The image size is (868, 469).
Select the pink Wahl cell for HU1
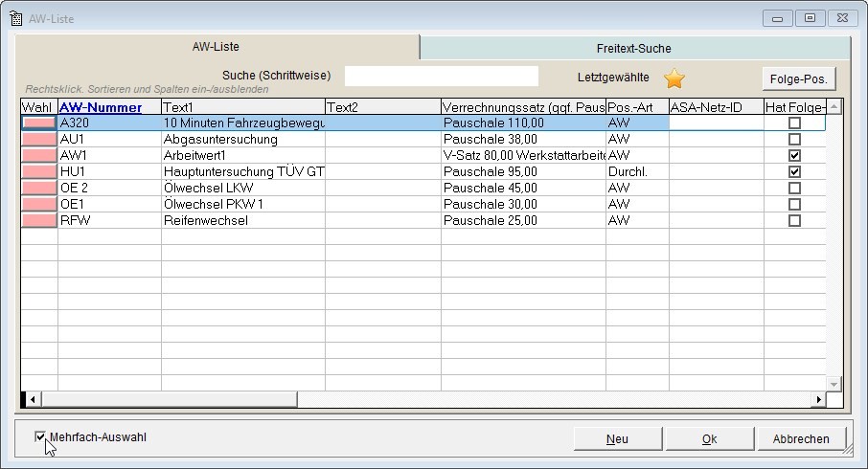click(39, 171)
